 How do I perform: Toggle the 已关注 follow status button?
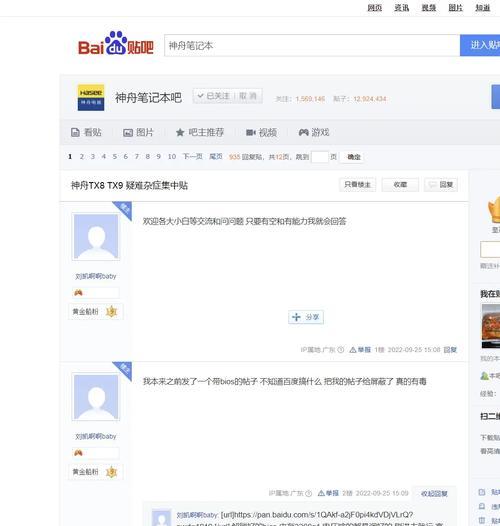[x=214, y=96]
